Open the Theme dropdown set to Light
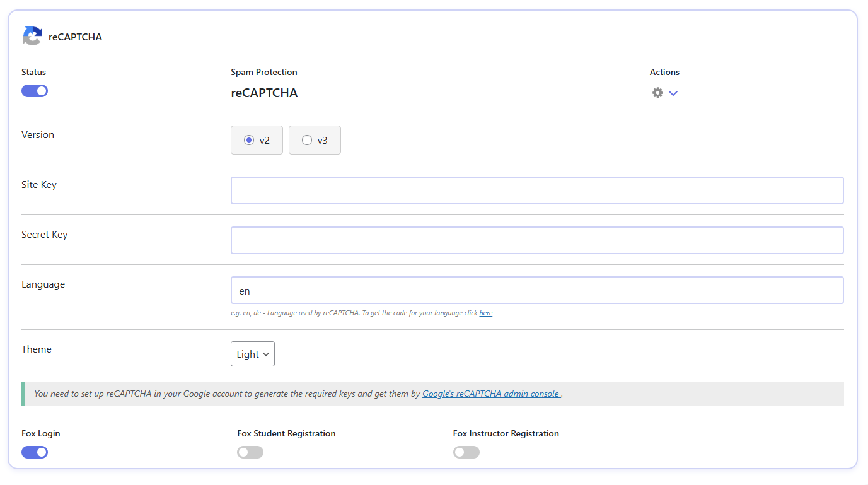This screenshot has width=868, height=485. click(253, 354)
